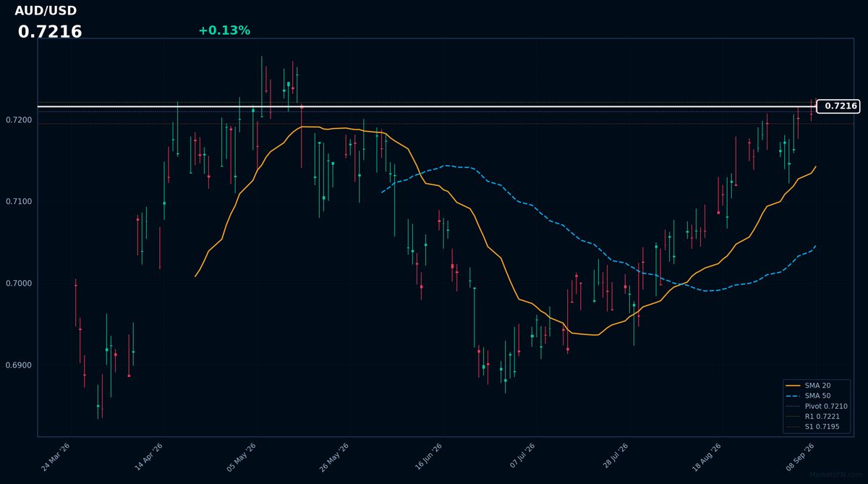Click the 14 Apr '26 date label
Screen dimensions: 868x484
click(x=148, y=457)
